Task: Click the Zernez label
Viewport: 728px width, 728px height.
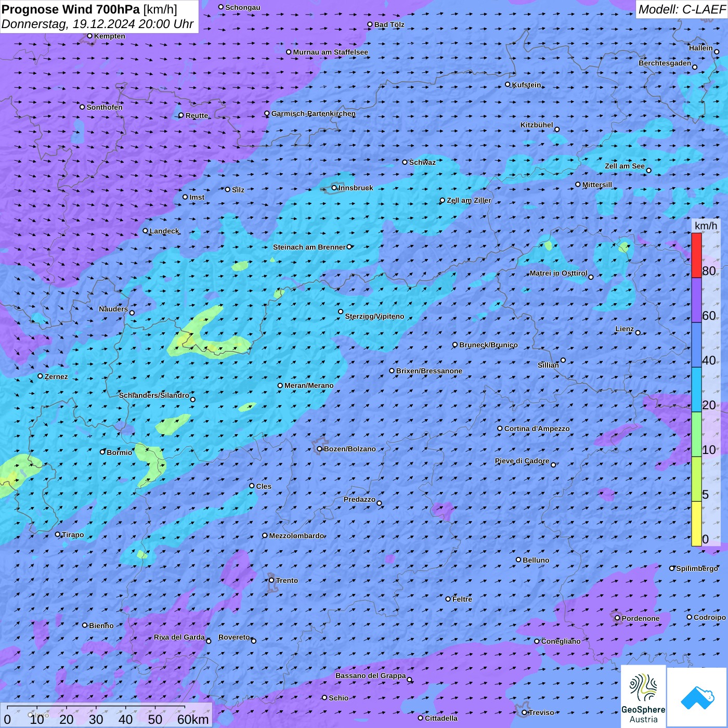Action: (x=56, y=376)
